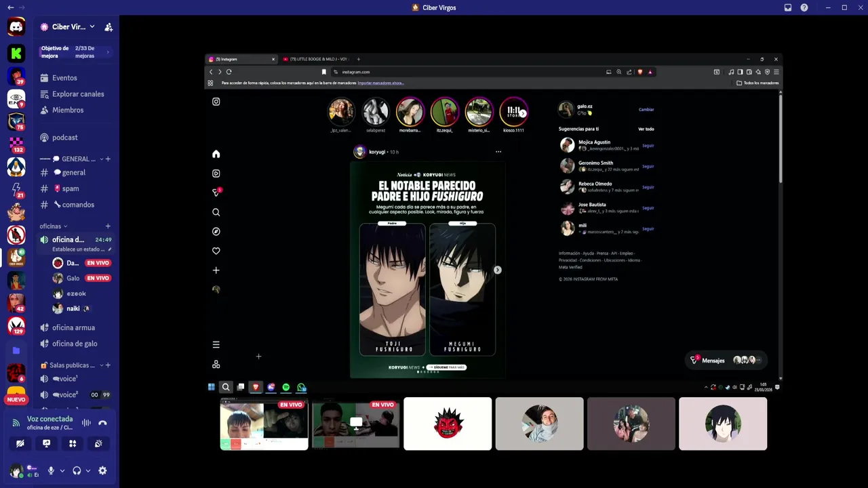
Task: Open headphones output options chevron
Action: point(87,470)
